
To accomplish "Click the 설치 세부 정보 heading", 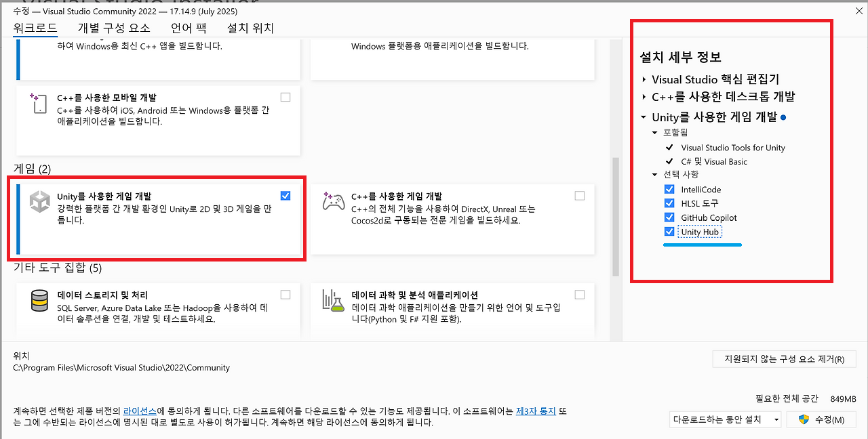I will [680, 57].
